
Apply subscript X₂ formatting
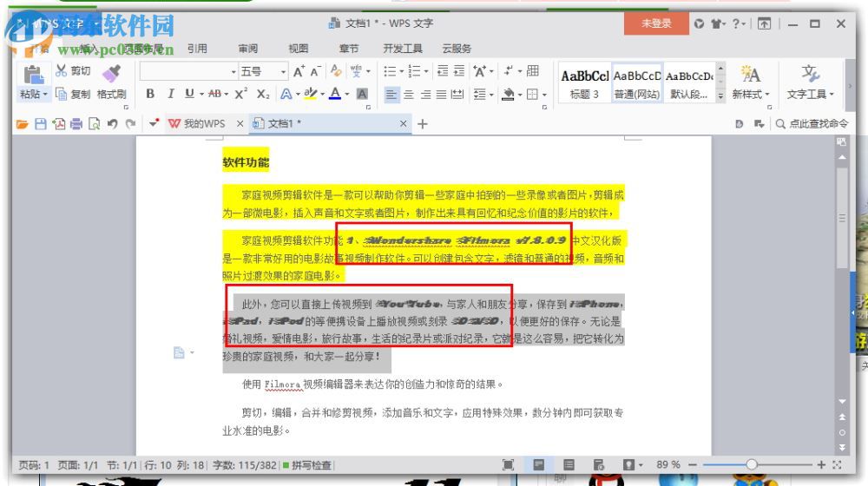click(263, 94)
